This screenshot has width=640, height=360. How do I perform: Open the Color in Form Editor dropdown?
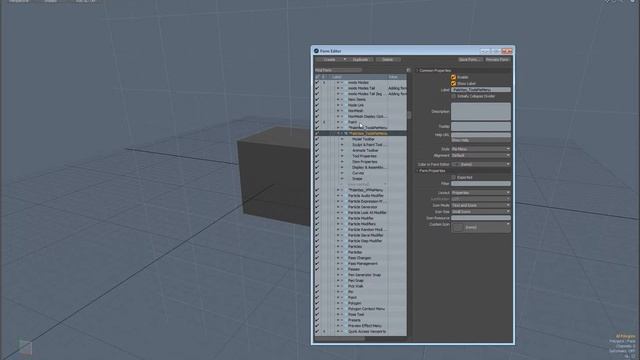coord(481,164)
